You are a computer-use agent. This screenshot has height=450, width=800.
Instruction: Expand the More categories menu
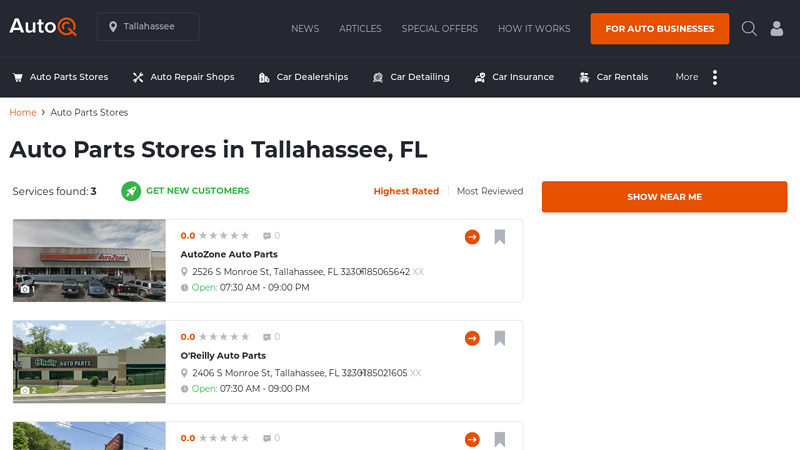tap(687, 77)
